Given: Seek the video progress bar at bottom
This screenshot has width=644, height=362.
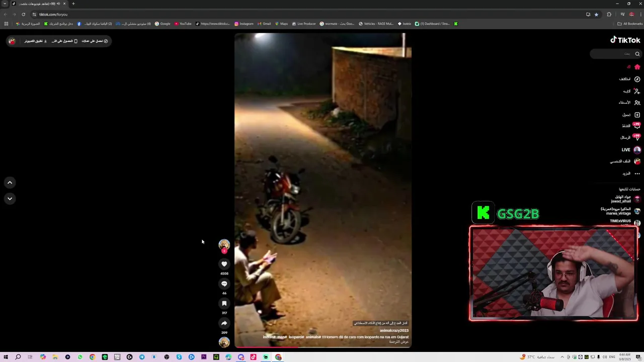Looking at the screenshot, I should point(323,347).
